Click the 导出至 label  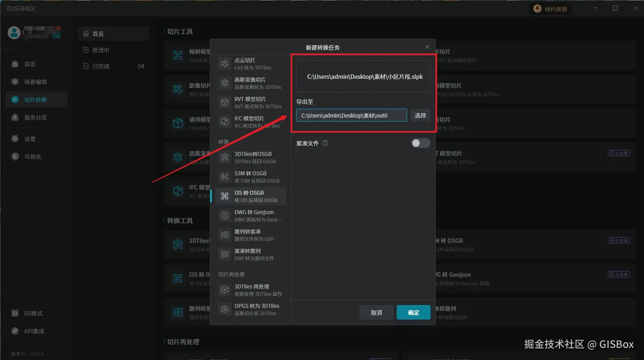(305, 102)
